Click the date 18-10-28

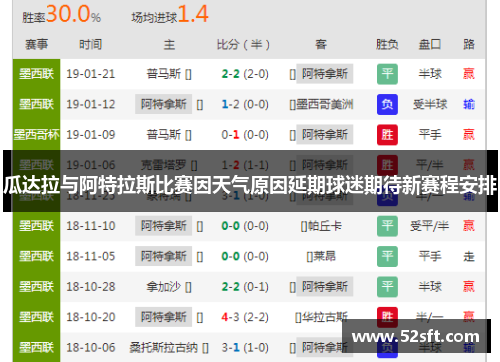coord(91,287)
